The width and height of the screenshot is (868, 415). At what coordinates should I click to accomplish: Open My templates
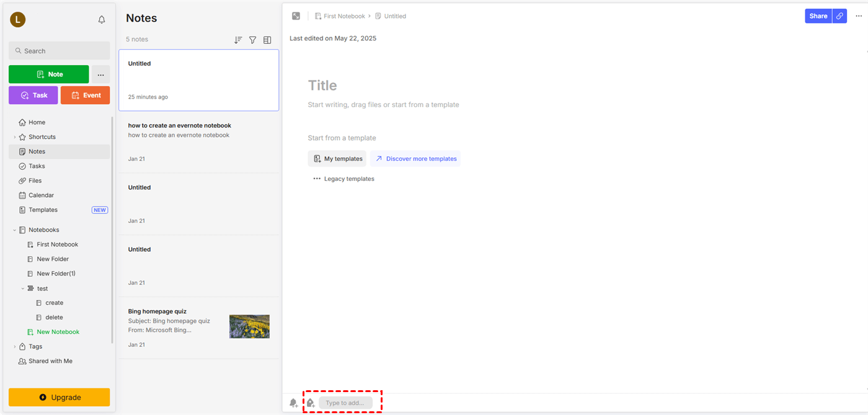point(337,159)
